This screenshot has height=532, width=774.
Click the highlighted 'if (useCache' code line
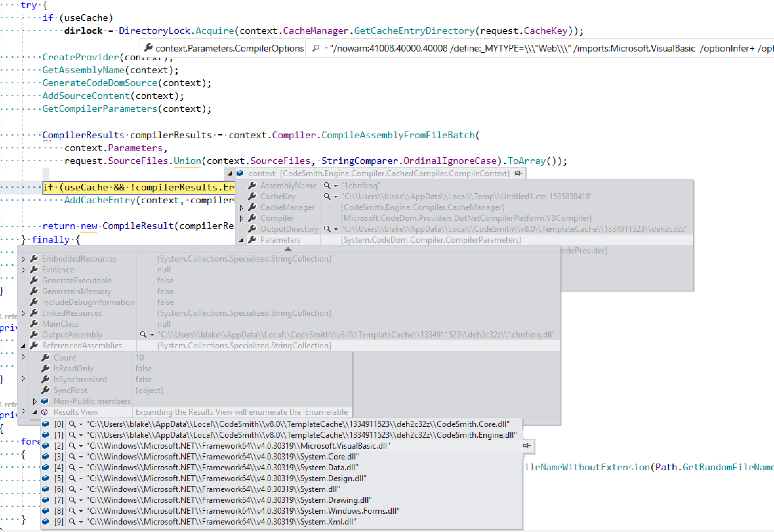click(136, 187)
